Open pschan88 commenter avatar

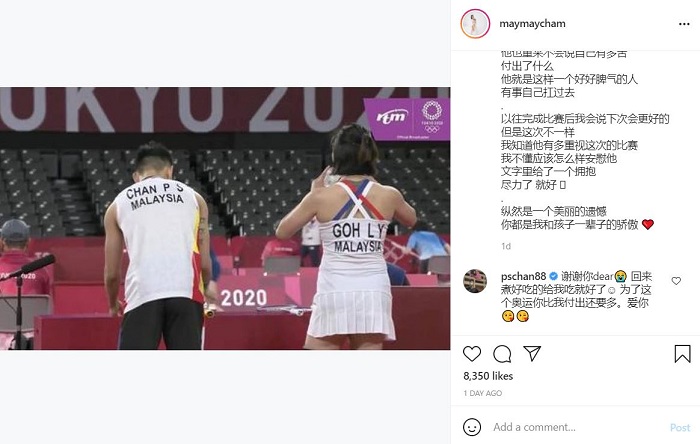point(475,281)
